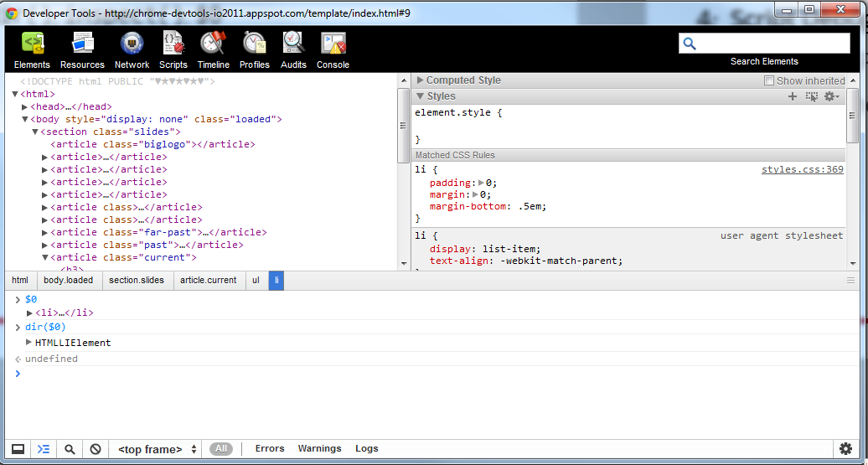Viewport: 868px width, 465px height.
Task: Collapse the body node
Action: pyautogui.click(x=25, y=120)
